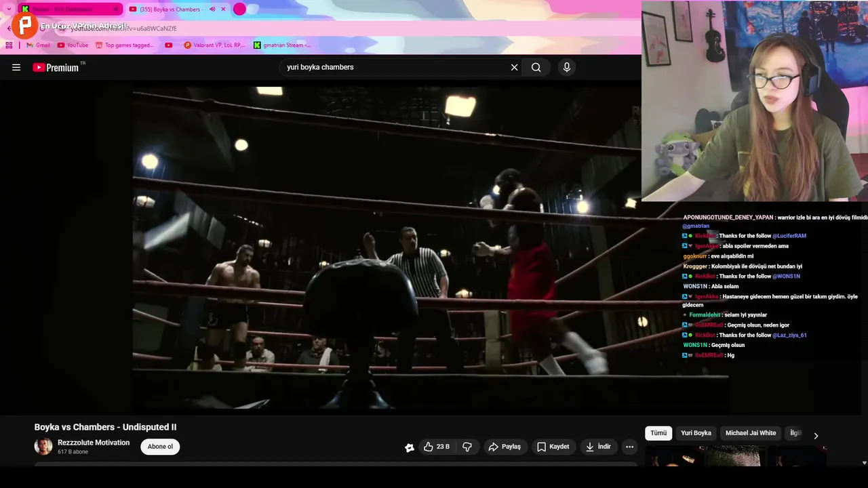This screenshot has width=868, height=488.
Task: Click the video title Boyka vs Chambers - Undisputed II
Action: (x=105, y=427)
